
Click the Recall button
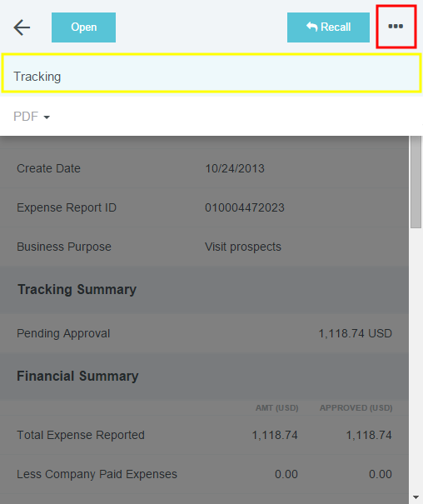point(328,27)
